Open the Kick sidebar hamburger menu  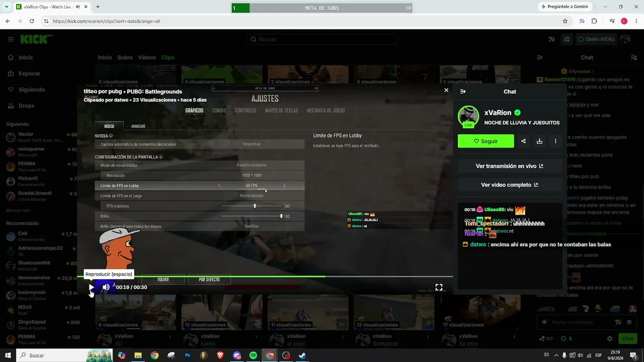(x=11, y=39)
